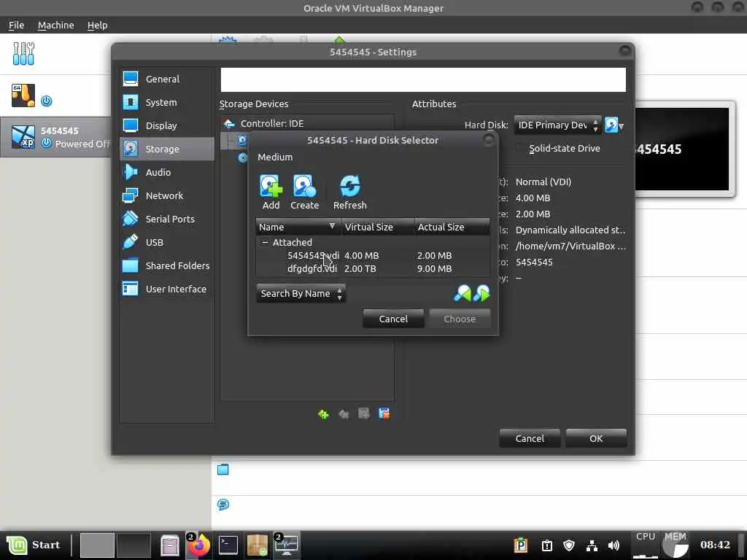Image resolution: width=747 pixels, height=560 pixels.
Task: Click the 08:42 clock
Action: pos(715,545)
